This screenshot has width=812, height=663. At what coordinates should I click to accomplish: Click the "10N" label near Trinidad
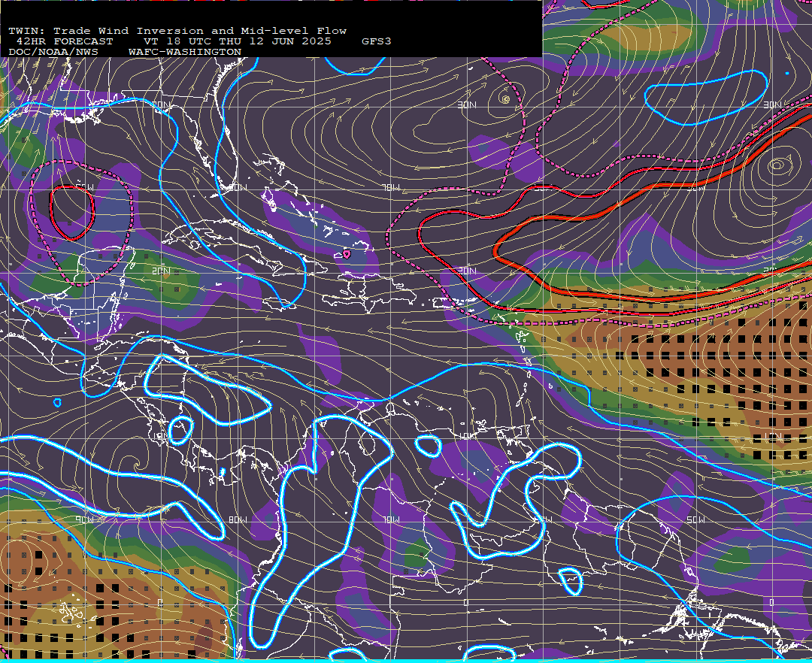tap(467, 436)
